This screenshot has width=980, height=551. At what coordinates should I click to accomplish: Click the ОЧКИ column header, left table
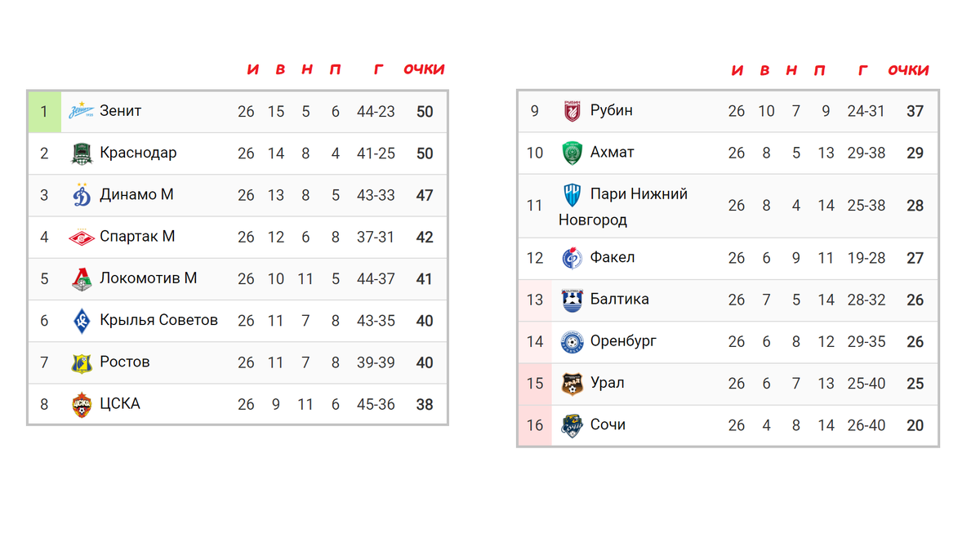coord(425,70)
